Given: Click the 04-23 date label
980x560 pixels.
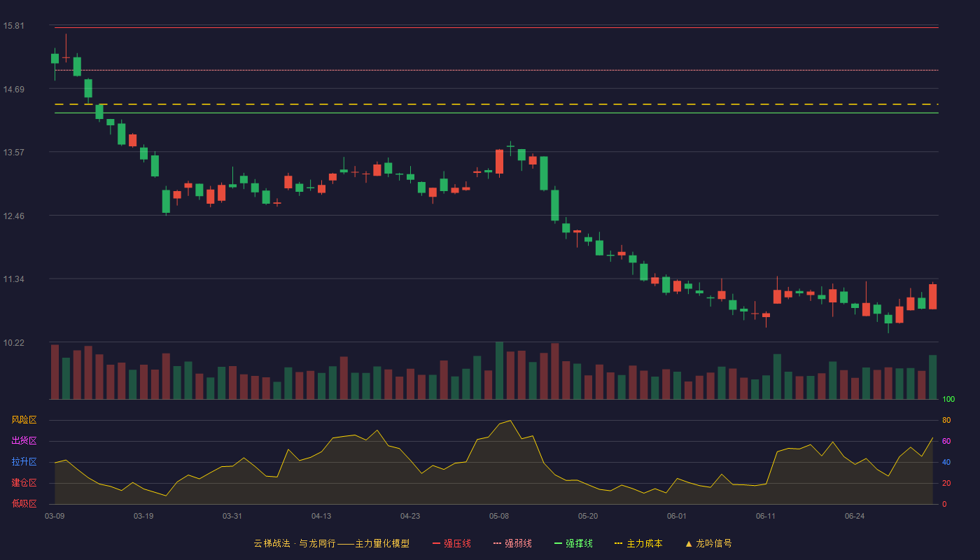Looking at the screenshot, I should tap(410, 516).
